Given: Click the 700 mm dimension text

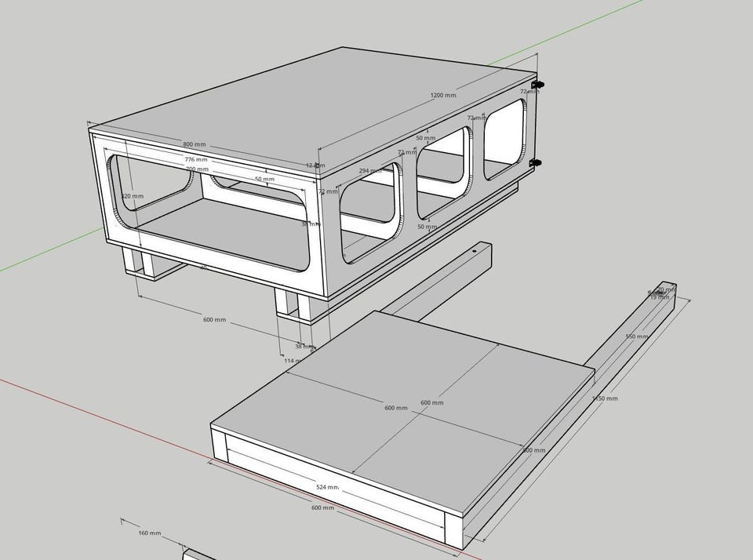Looking at the screenshot, I should coord(197,169).
